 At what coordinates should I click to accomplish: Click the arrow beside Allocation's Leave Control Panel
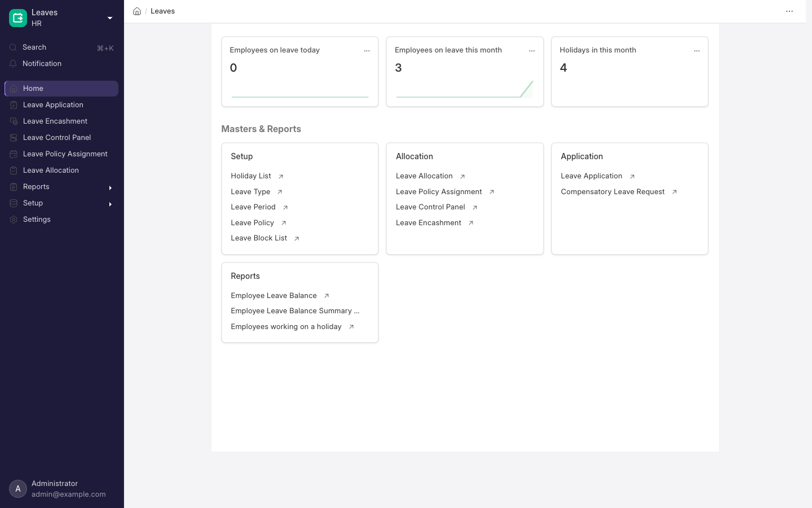(475, 208)
